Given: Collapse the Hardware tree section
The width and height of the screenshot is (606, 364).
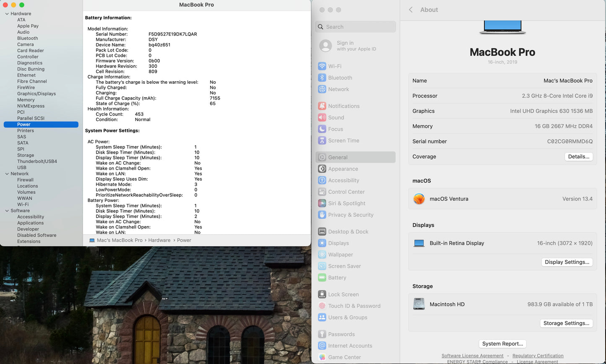Looking at the screenshot, I should (x=7, y=14).
